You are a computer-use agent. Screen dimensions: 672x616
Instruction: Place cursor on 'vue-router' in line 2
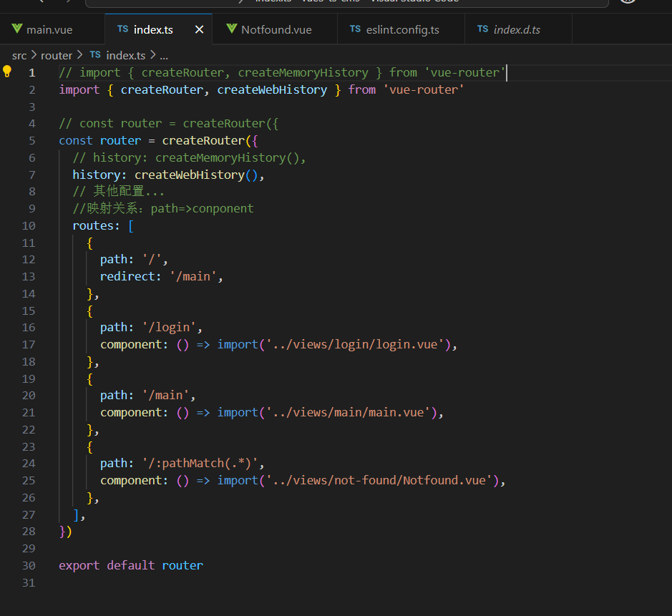point(424,89)
